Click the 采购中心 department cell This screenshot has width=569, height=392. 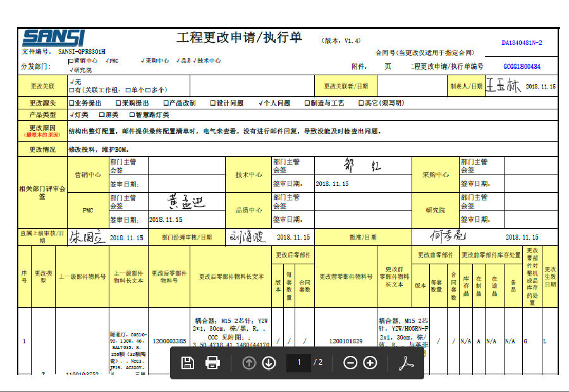[x=436, y=175]
